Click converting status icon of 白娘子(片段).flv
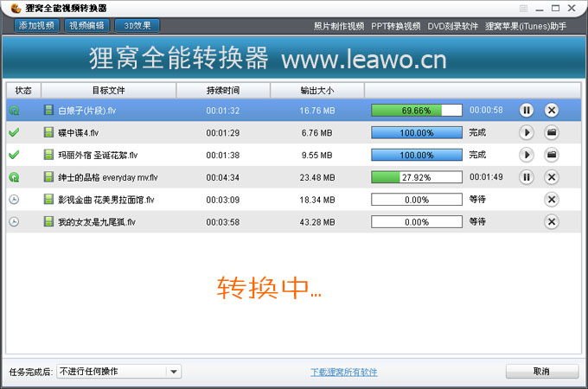The height and width of the screenshot is (389, 588). (x=14, y=110)
